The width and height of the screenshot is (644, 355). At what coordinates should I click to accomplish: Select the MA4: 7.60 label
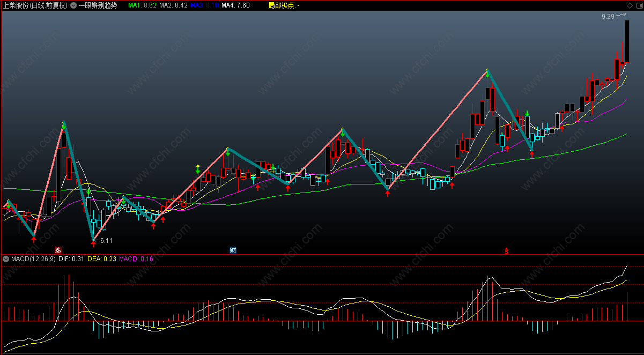[235, 5]
